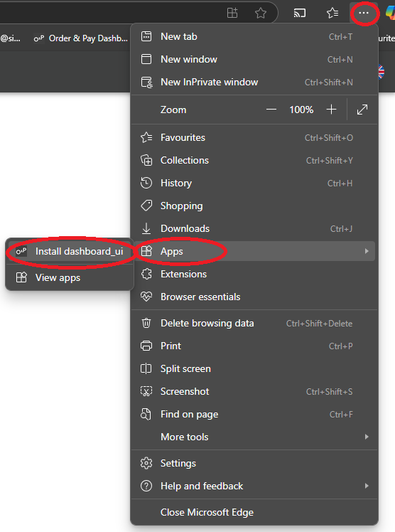Click the app install icon in address bar
This screenshot has height=532, width=395.
[x=232, y=14]
